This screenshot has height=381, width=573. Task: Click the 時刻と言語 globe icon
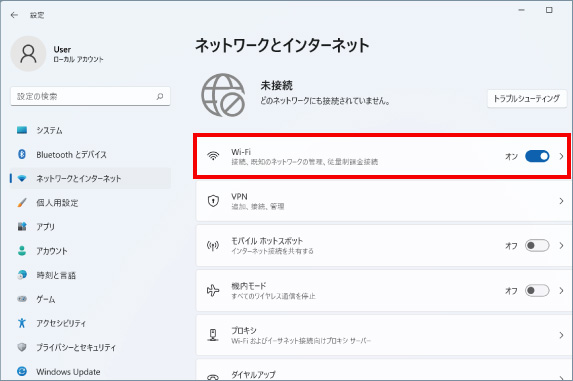(x=22, y=275)
